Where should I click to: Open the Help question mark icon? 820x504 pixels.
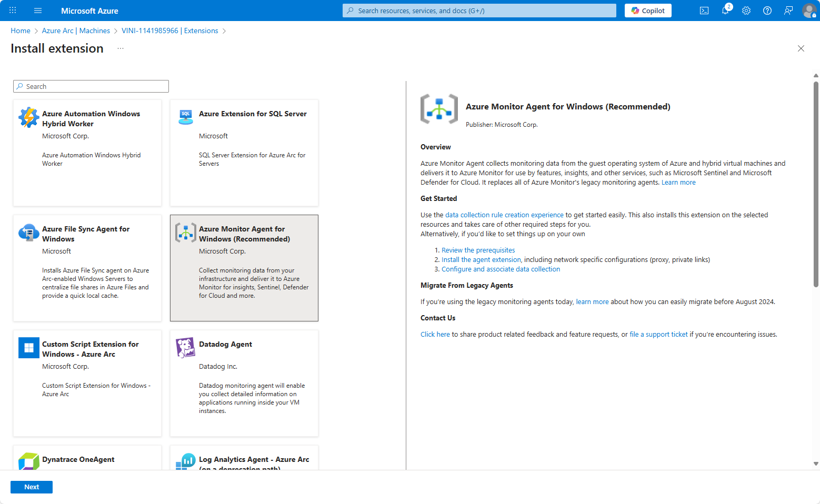767,11
